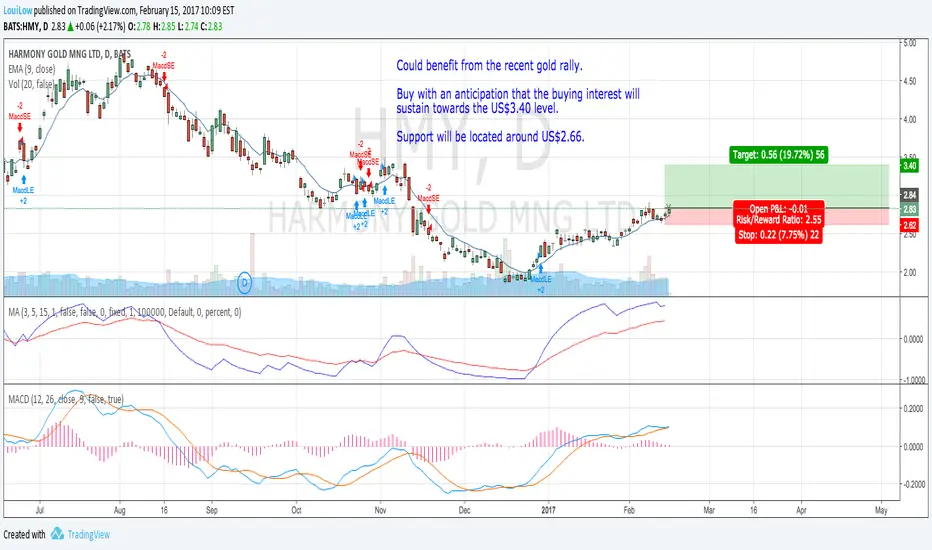Click the L:2.74 low value

coord(188,26)
